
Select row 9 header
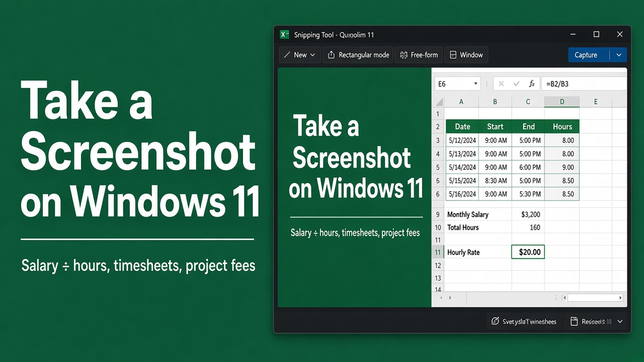[x=438, y=214]
